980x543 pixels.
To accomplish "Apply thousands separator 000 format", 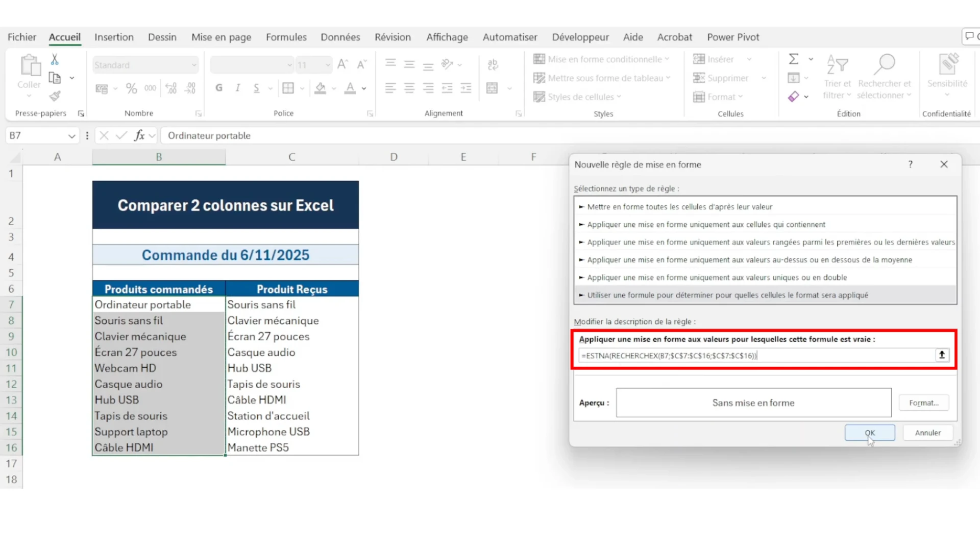I will pyautogui.click(x=150, y=88).
